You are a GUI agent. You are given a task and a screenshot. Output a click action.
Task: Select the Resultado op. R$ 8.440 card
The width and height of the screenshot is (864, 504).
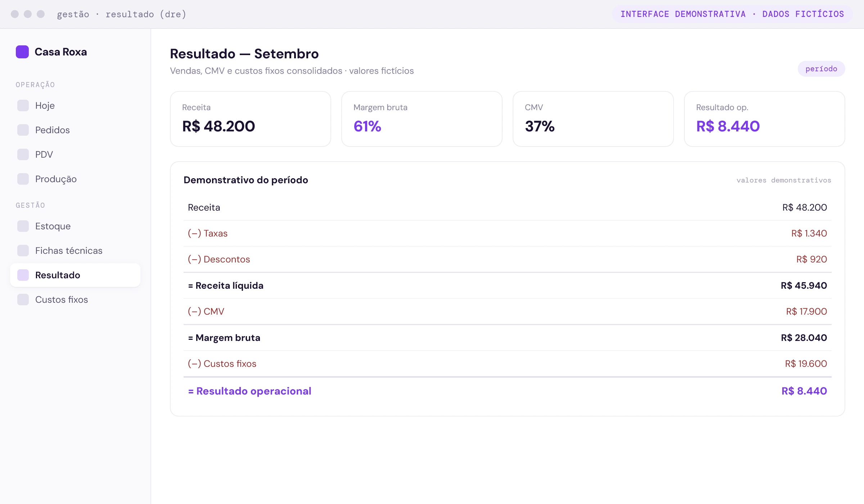[765, 119]
